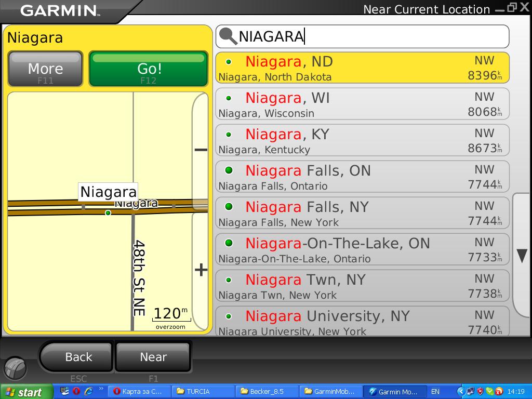Select Niagara Falls, NY result
Image resolution: width=532 pixels, height=399 pixels.
(x=362, y=213)
